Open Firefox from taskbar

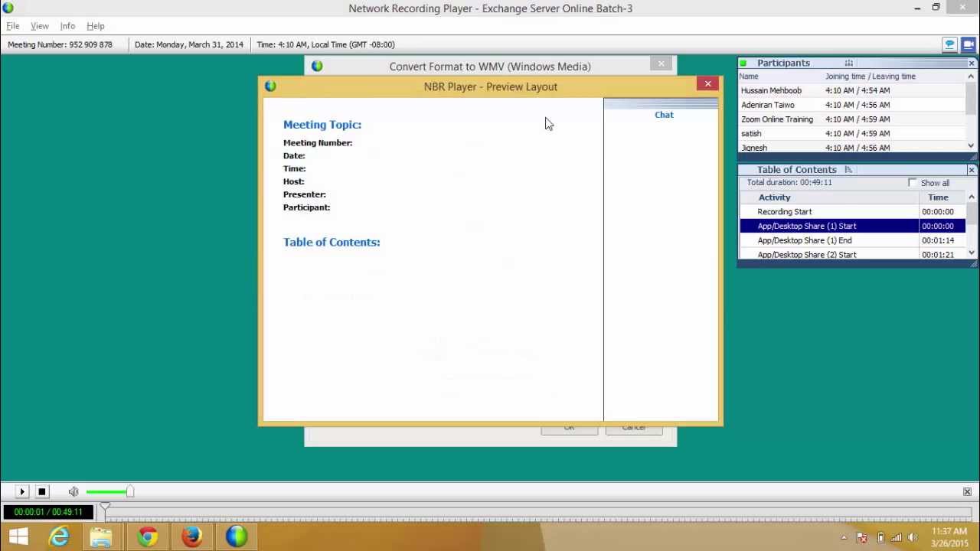(x=191, y=536)
